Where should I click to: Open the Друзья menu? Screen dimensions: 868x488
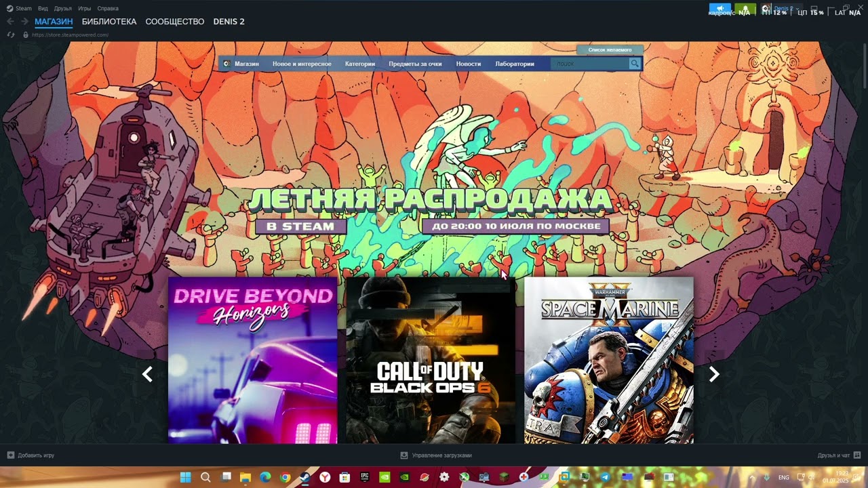(63, 8)
